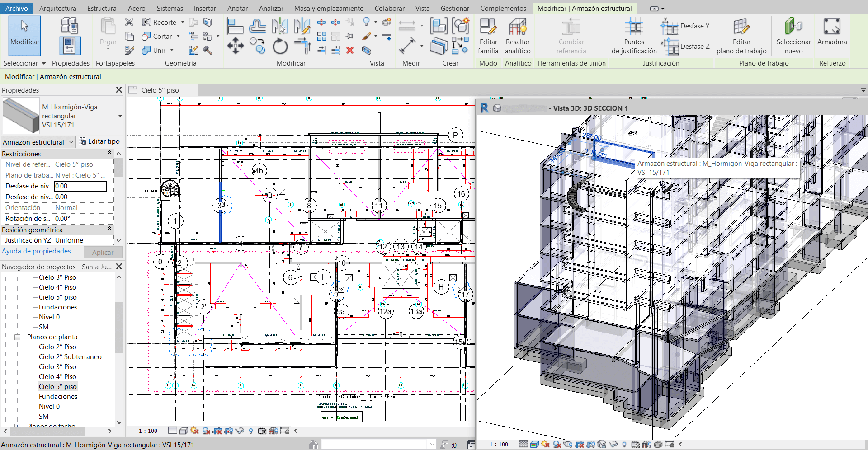The height and width of the screenshot is (450, 868).
Task: Select the Mirror - Draw Axis tool
Action: (x=302, y=26)
